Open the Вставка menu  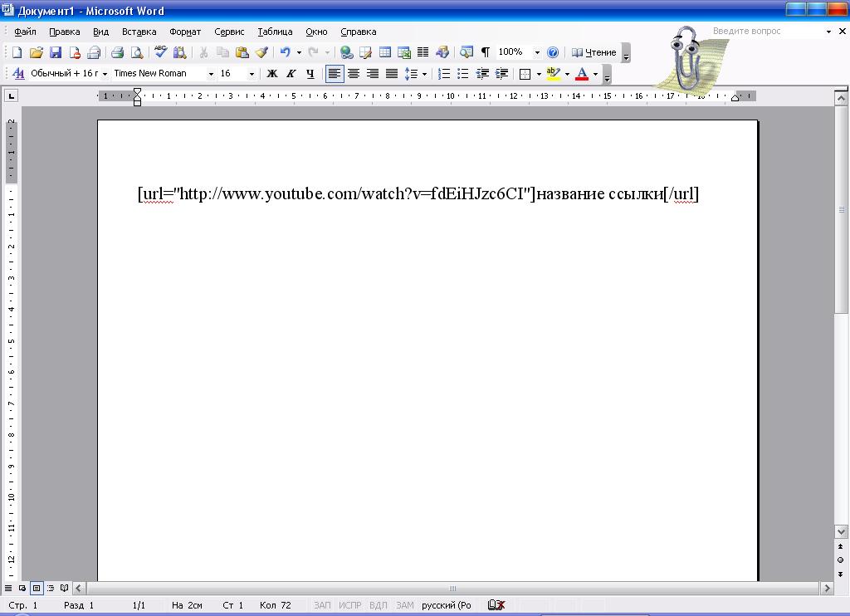pyautogui.click(x=139, y=32)
